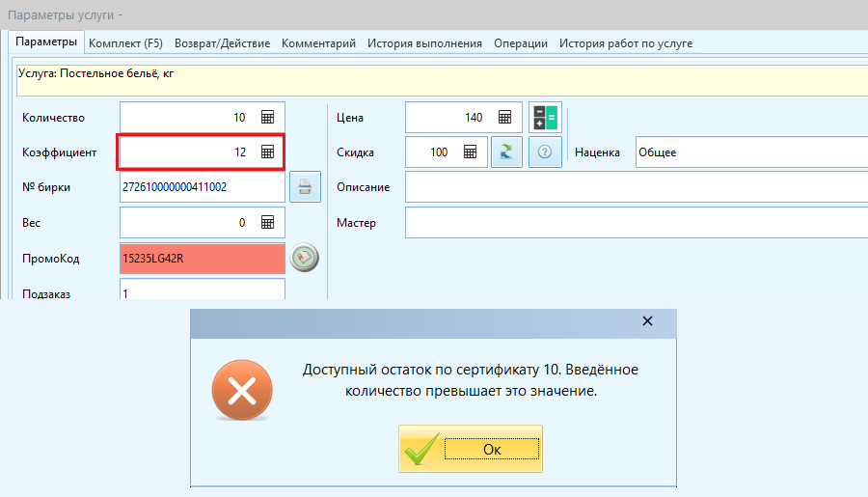Click the Параметры услуги window title
The image size is (868, 497).
[x=65, y=15]
